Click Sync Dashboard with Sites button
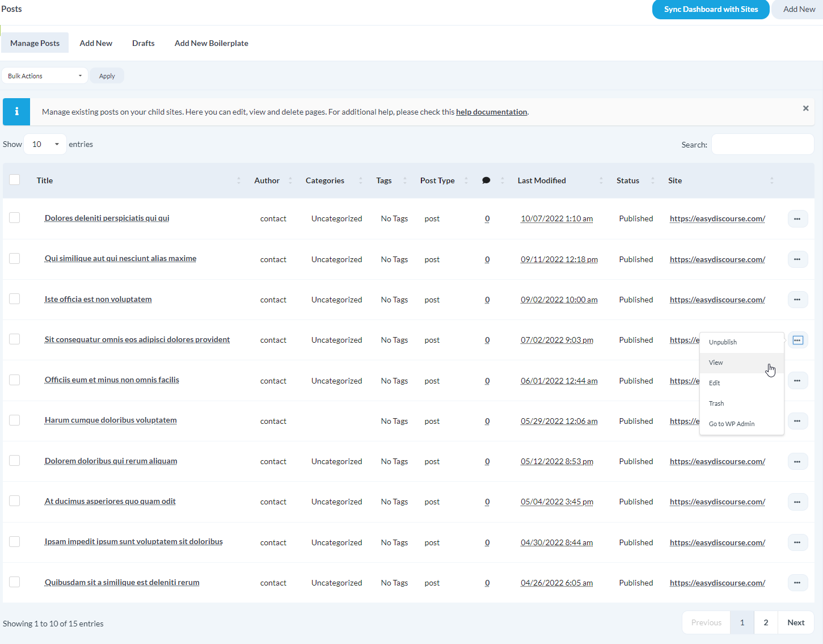 click(x=711, y=9)
